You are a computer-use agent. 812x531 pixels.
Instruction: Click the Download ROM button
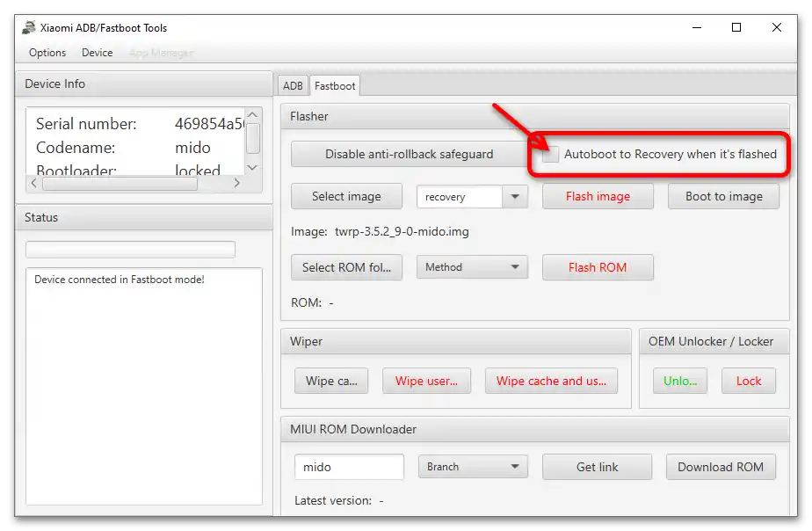coord(721,467)
